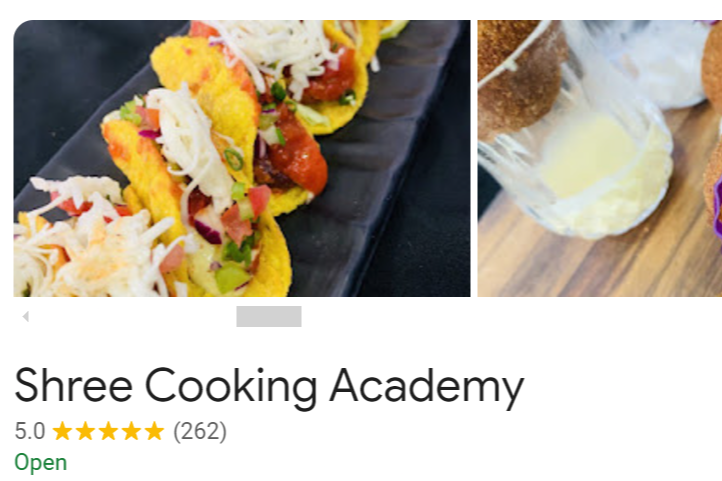Click the gray horizontal scrollbar thumb
The image size is (722, 481).
(269, 316)
